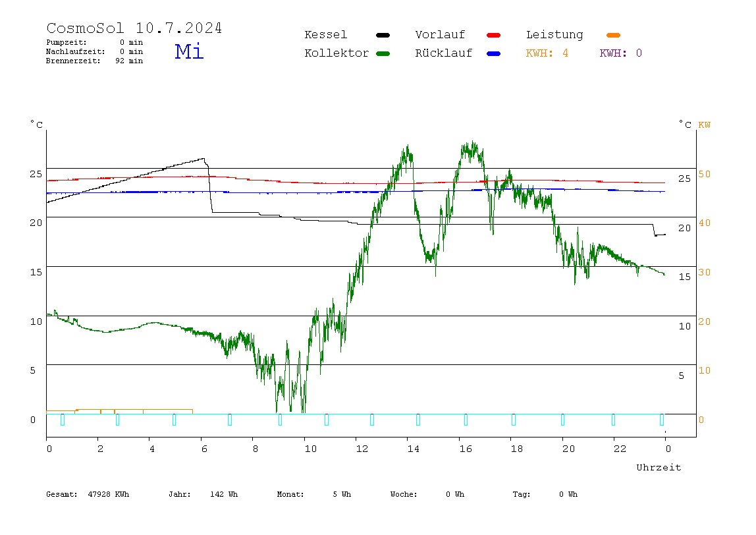The width and height of the screenshot is (756, 535).
Task: Click the 'Kollektor' legend label
Action: coord(337,53)
